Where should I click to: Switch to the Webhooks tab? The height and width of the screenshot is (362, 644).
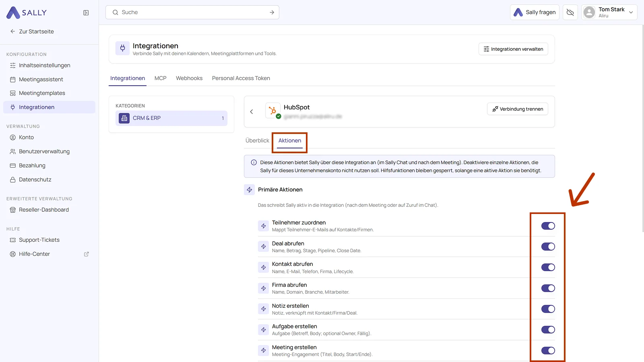pyautogui.click(x=189, y=78)
